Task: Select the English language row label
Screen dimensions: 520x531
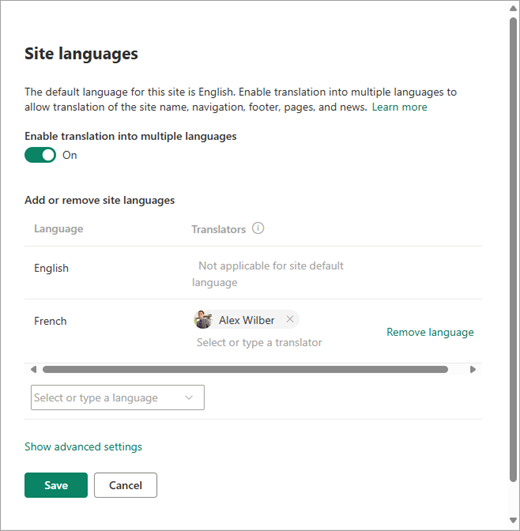Action: point(51,268)
